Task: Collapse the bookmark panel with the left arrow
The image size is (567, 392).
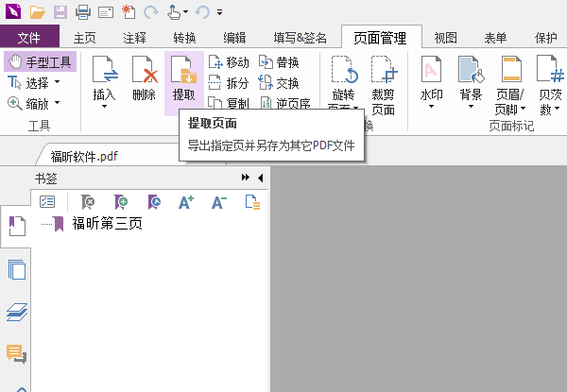Action: pyautogui.click(x=260, y=178)
